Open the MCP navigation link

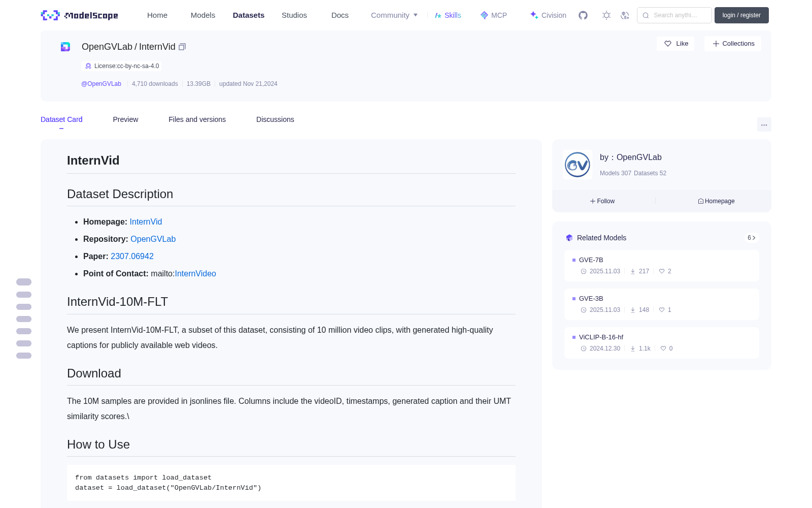493,15
